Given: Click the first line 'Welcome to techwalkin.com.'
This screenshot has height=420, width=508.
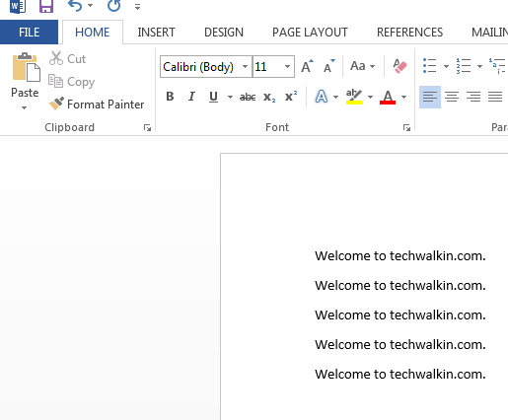Looking at the screenshot, I should click(400, 255).
